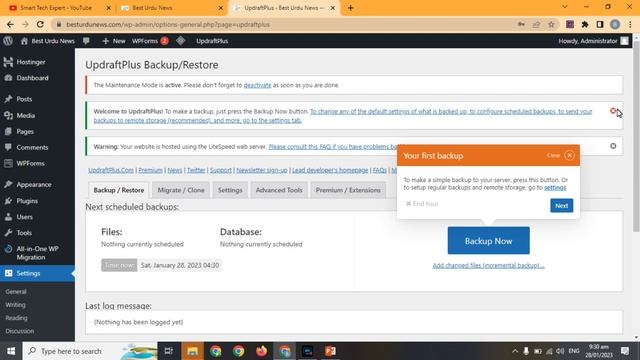Switch to Advanced Tools tab
The width and height of the screenshot is (640, 360).
click(x=279, y=190)
